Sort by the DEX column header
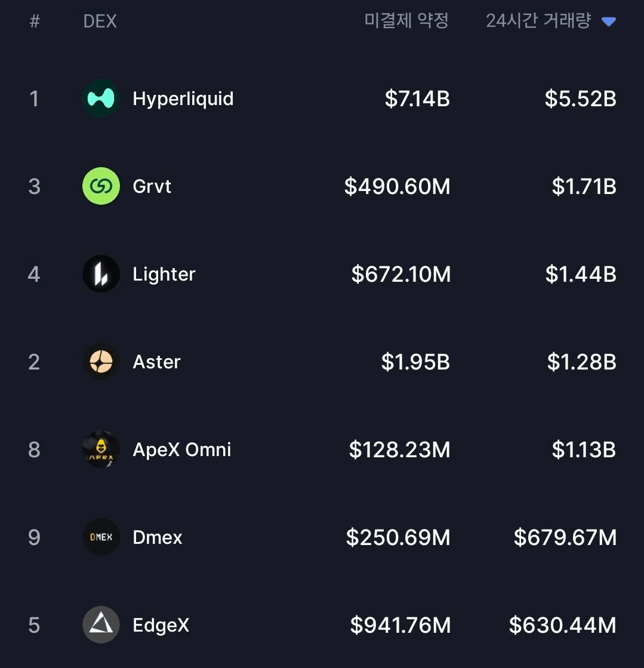644x668 pixels. pos(100,21)
